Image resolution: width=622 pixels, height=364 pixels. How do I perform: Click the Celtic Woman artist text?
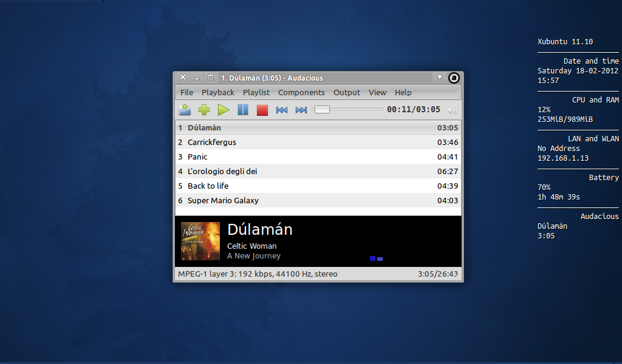coord(252,246)
